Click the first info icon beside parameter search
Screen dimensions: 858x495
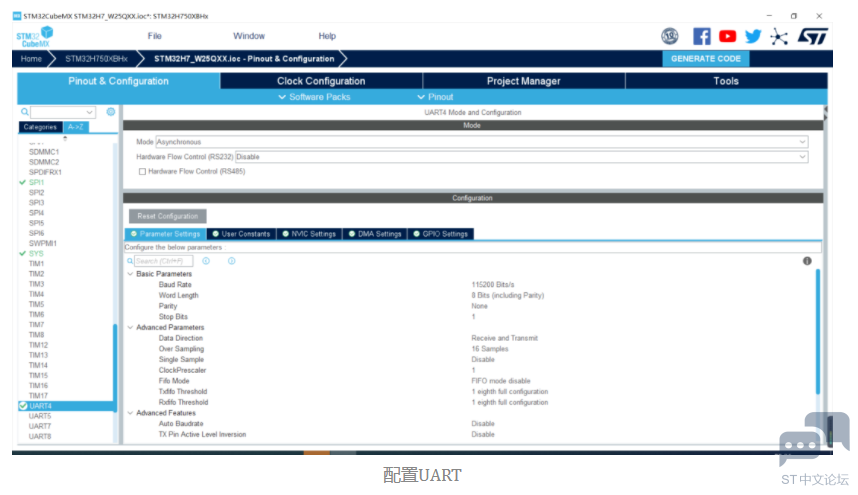coord(206,261)
